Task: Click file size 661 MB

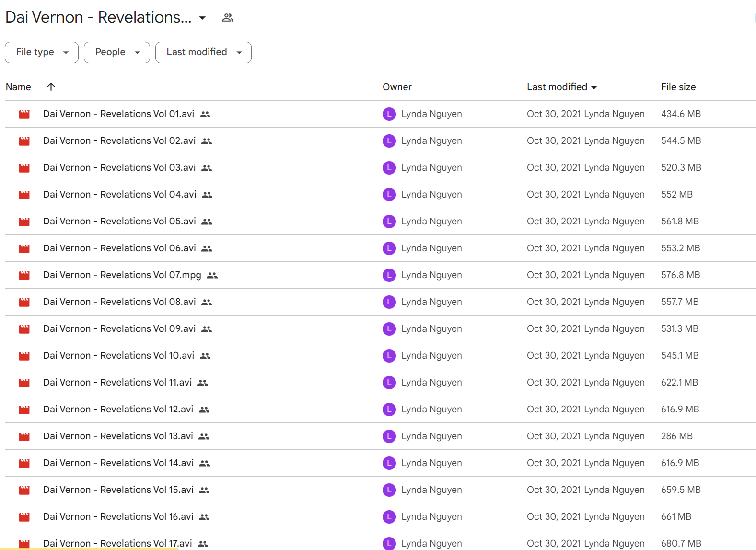Action: pyautogui.click(x=676, y=517)
